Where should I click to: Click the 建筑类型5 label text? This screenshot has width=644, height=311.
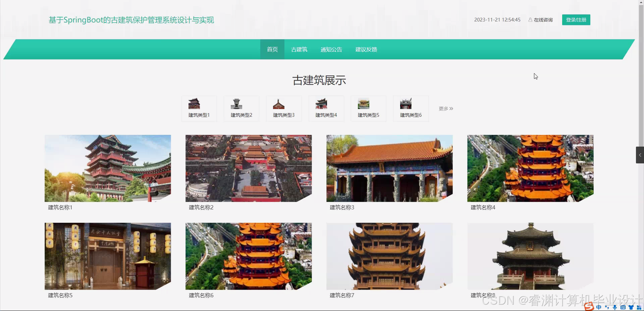(x=368, y=115)
